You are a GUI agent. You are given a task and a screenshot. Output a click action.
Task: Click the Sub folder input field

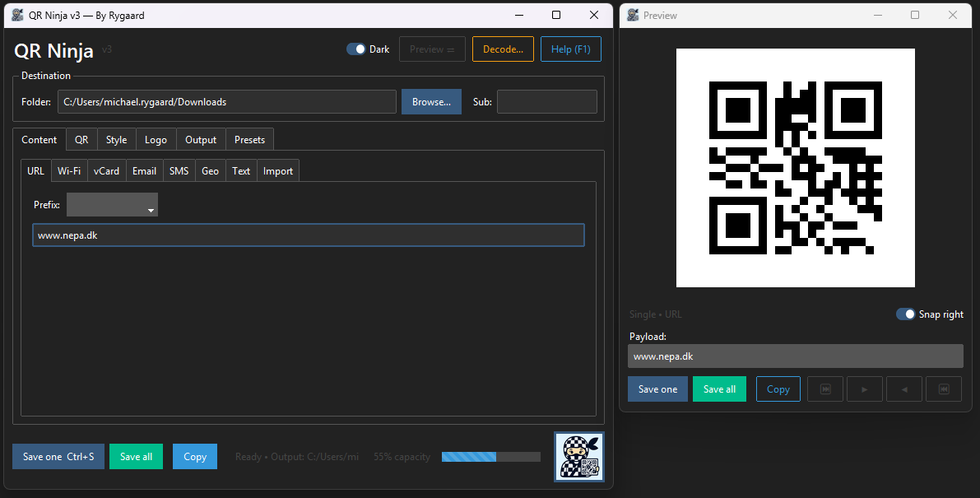[547, 102]
